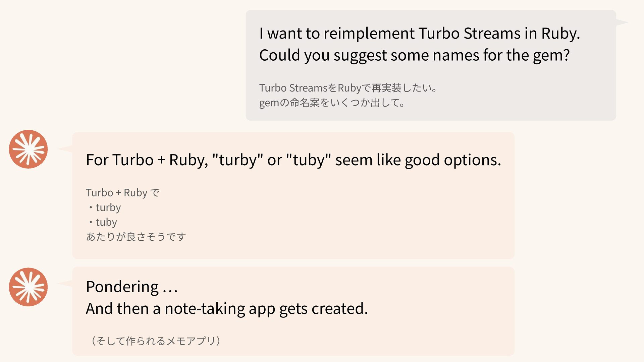The image size is (644, 362).
Task: Click the small "Turbo + Ruby で" line
Action: [x=122, y=193]
